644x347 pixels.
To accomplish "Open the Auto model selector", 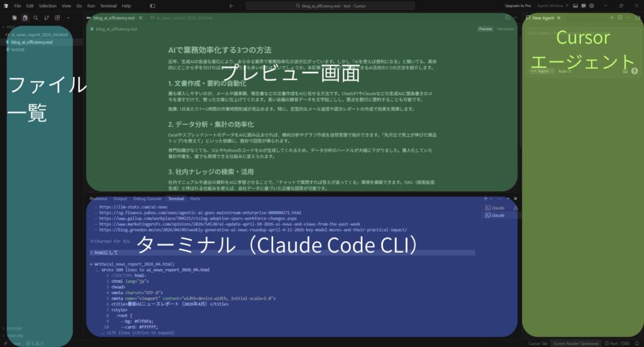I will (x=565, y=71).
